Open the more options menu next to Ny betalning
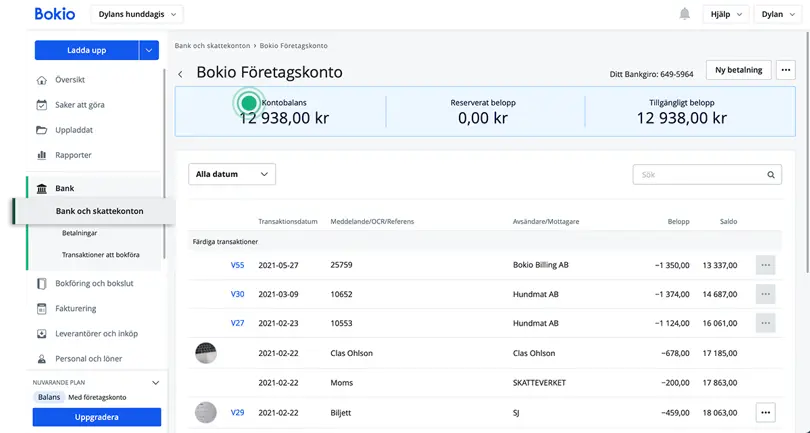Image resolution: width=810 pixels, height=433 pixels. point(785,70)
